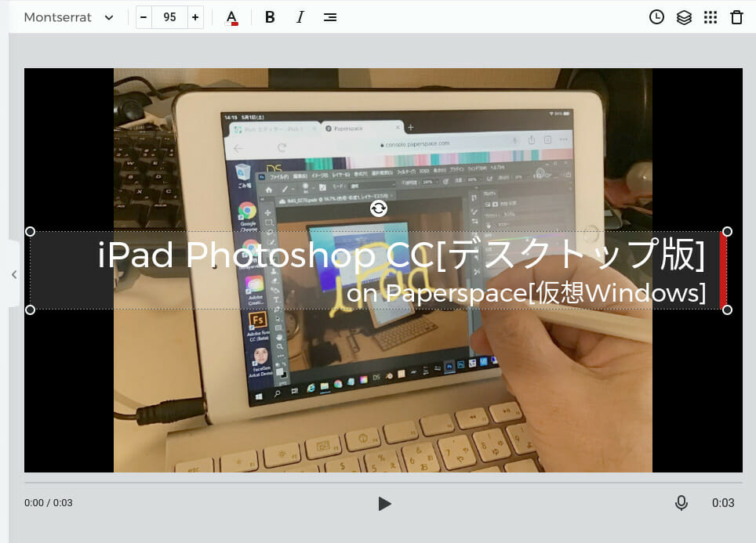Click the top-right resize handle of text box

[727, 232]
